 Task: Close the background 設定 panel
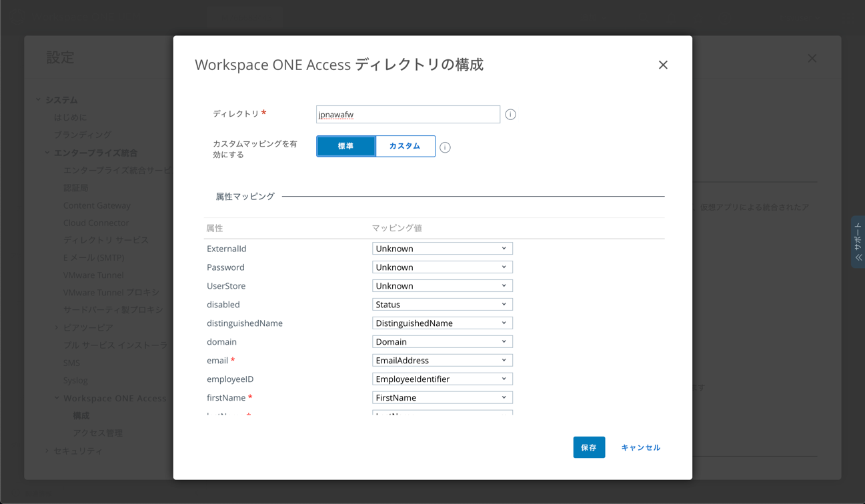pos(812,59)
